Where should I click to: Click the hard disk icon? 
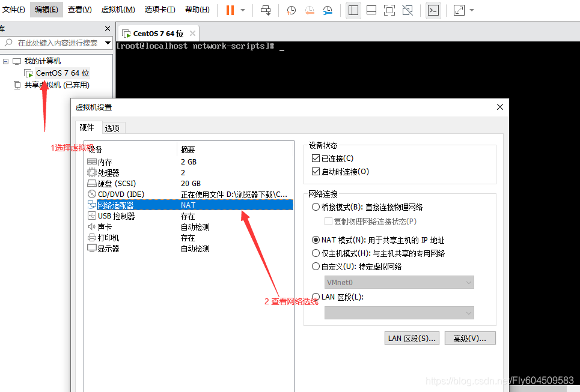coord(92,183)
